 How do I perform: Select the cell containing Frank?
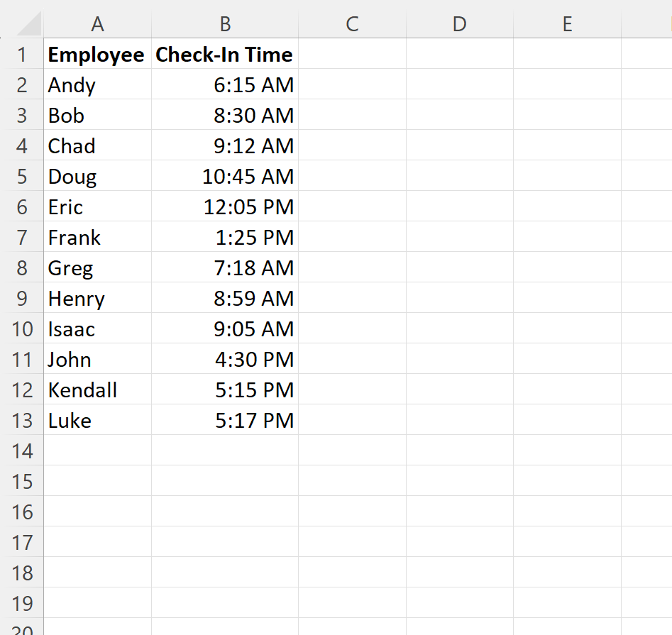(97, 237)
